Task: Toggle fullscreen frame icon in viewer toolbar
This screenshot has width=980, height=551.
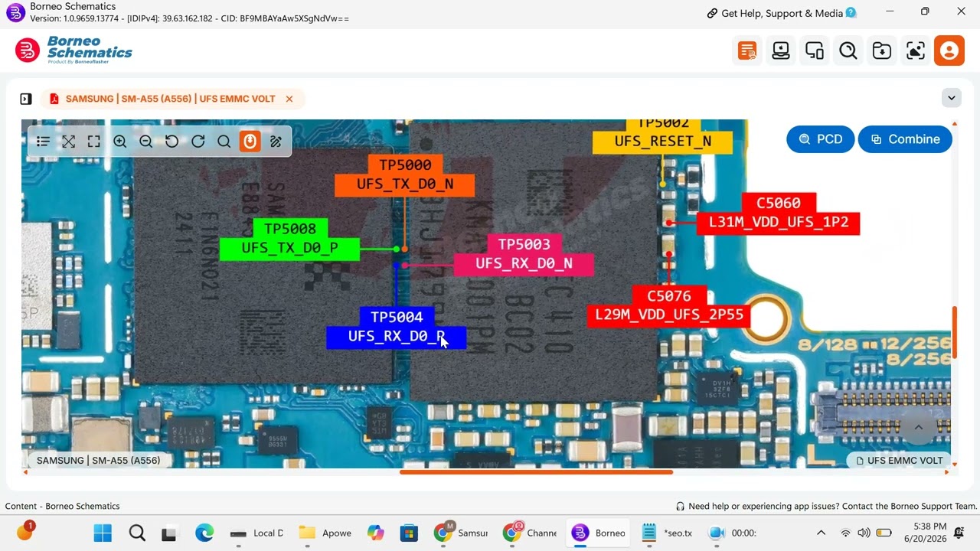Action: pyautogui.click(x=94, y=142)
